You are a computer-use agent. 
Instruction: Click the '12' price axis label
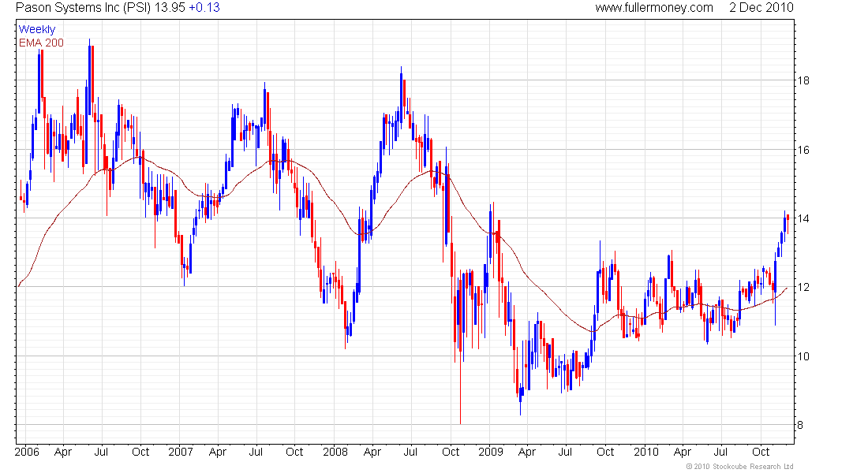coord(803,287)
